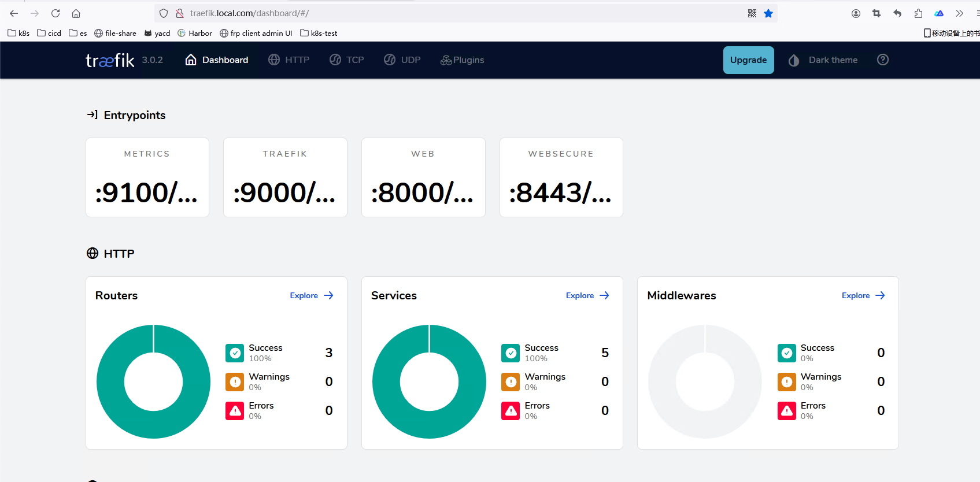
Task: Select the METRICS entrypoint card
Action: click(147, 177)
